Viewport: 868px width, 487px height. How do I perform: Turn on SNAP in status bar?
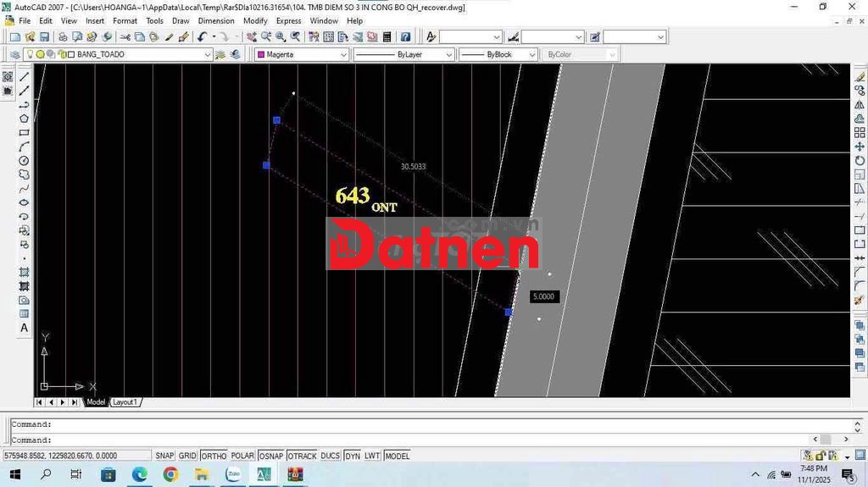pos(164,456)
